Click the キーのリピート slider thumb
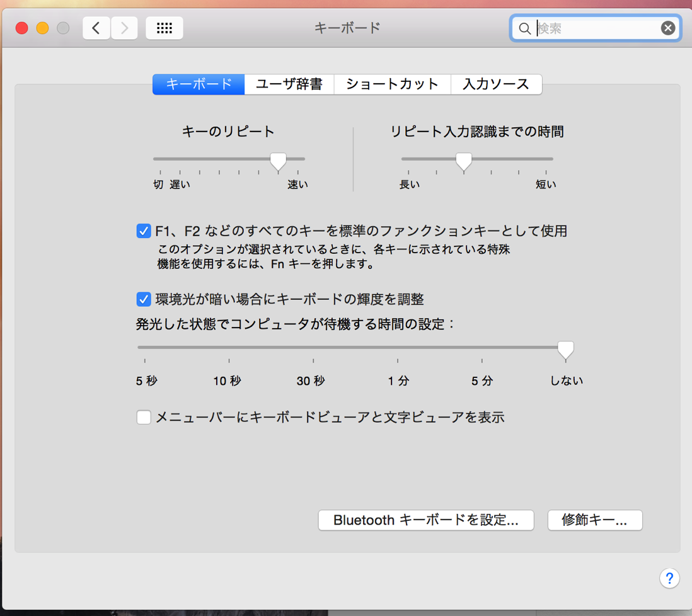The height and width of the screenshot is (616, 692). pos(278,162)
